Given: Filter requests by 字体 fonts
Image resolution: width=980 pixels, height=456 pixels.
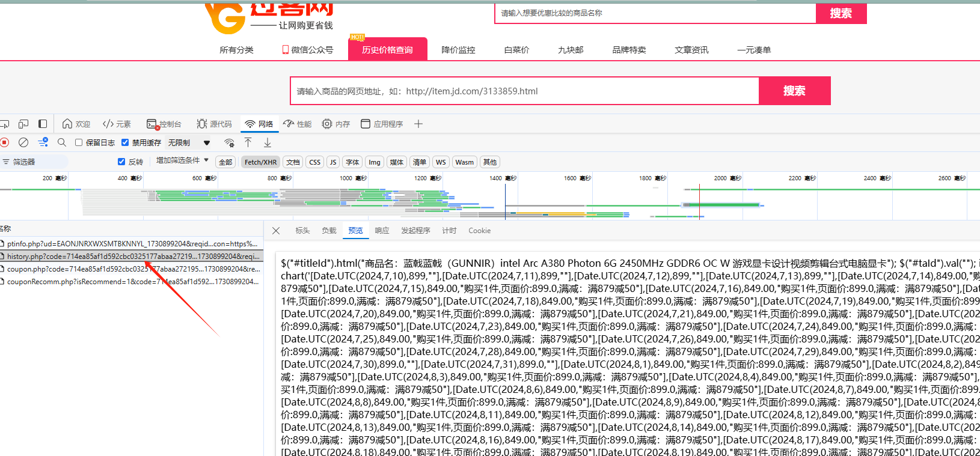Looking at the screenshot, I should click(x=352, y=162).
